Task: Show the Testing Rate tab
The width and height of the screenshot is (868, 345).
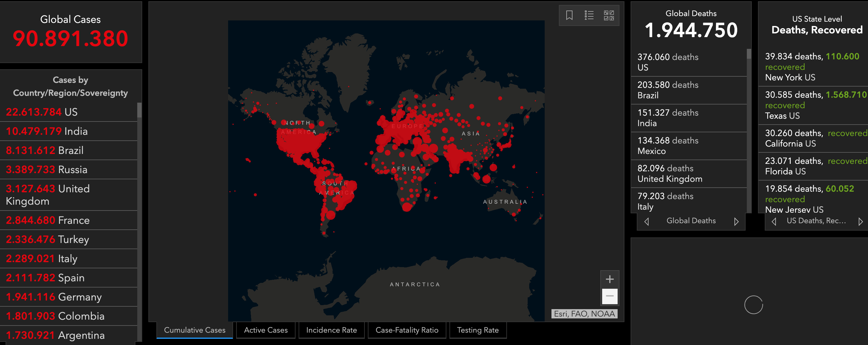Action: pos(478,330)
